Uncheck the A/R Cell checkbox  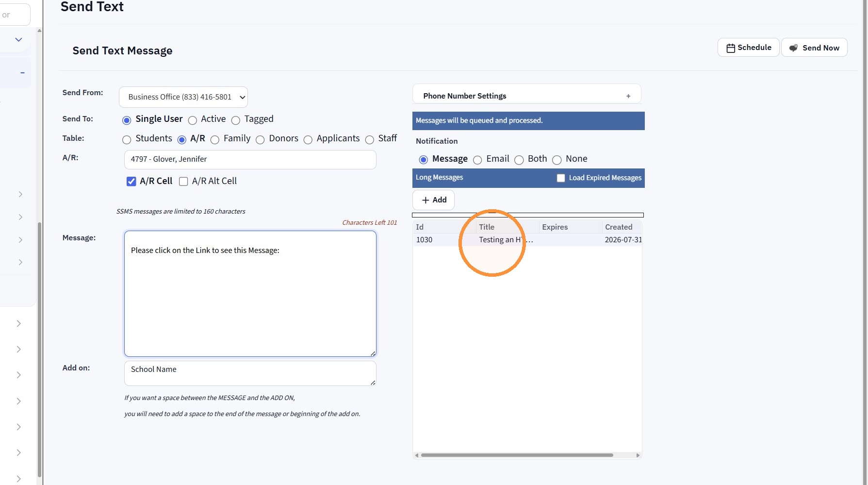(x=131, y=181)
